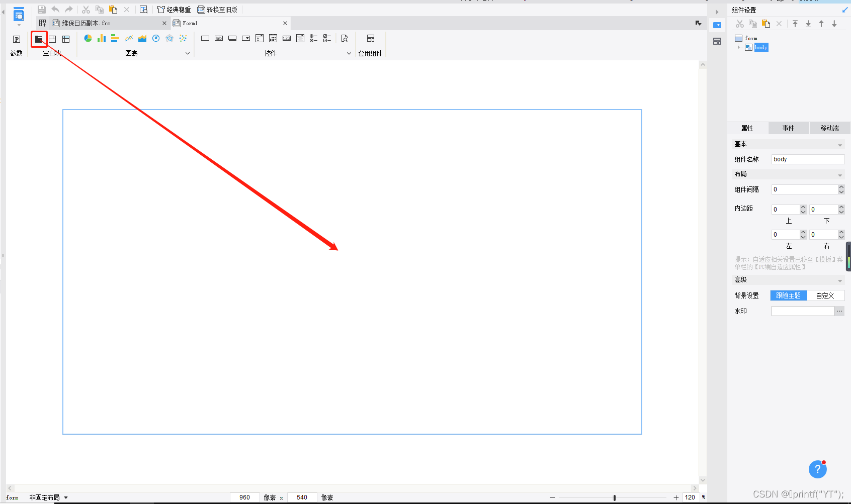Open the tab list dropdown arrow

pos(698,23)
